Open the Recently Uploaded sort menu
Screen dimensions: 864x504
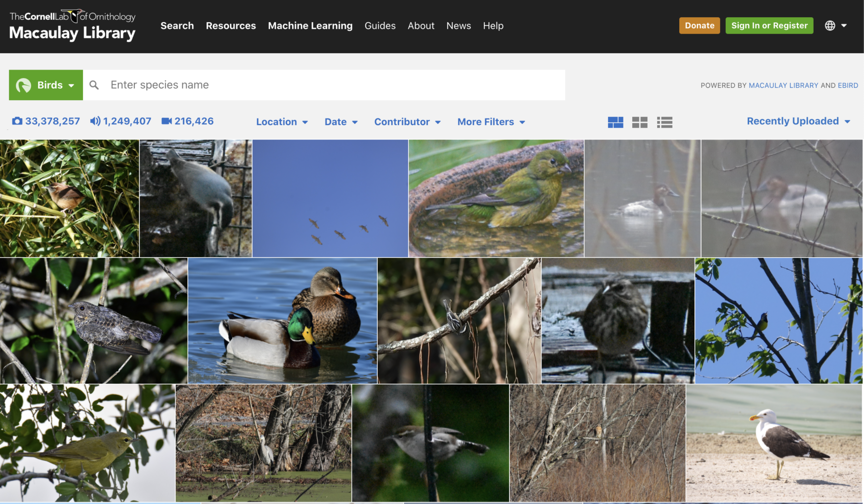pos(799,121)
